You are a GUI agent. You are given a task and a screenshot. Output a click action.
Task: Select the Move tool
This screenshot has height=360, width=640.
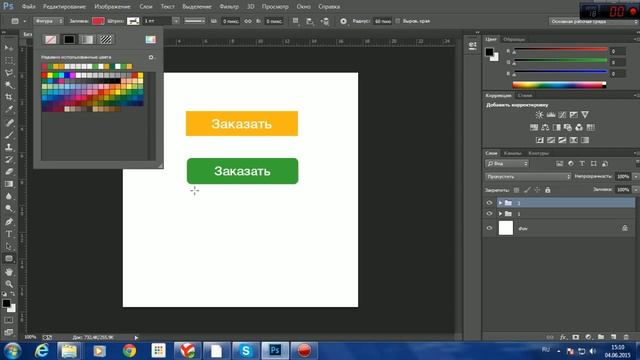click(9, 48)
